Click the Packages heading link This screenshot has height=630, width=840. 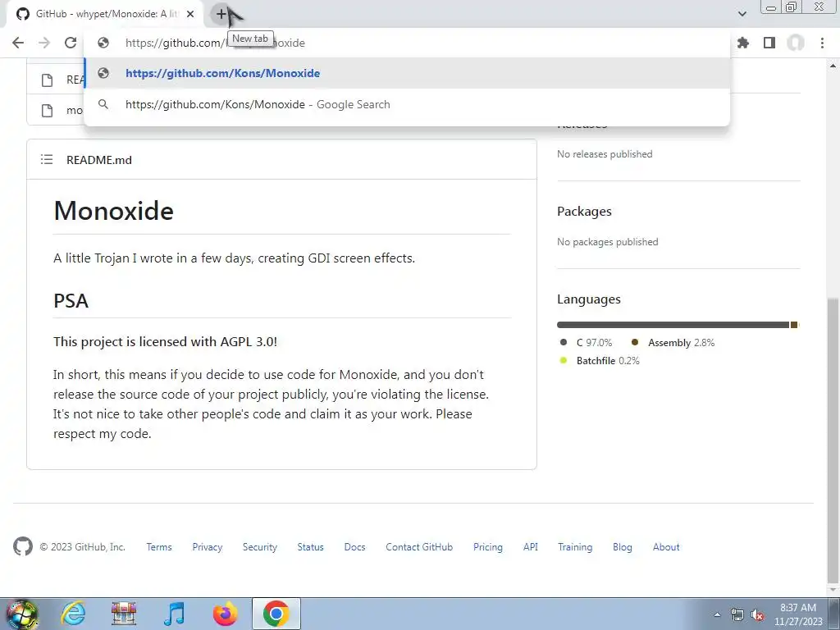tap(584, 211)
